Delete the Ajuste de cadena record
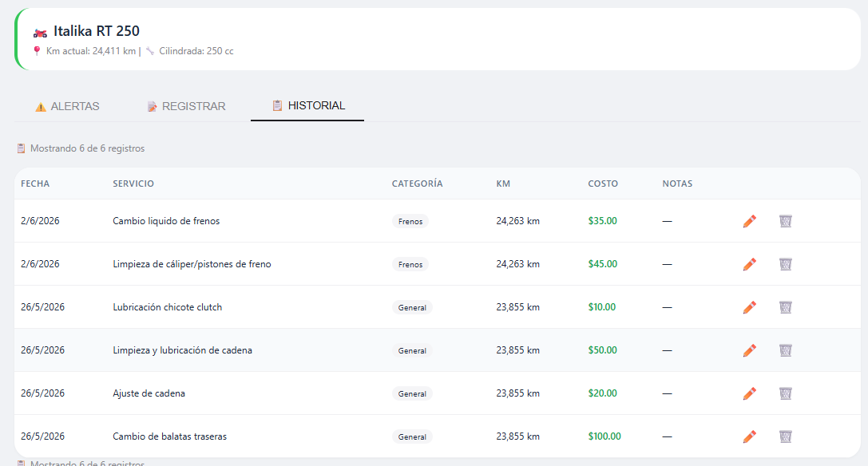This screenshot has width=868, height=466. click(786, 393)
